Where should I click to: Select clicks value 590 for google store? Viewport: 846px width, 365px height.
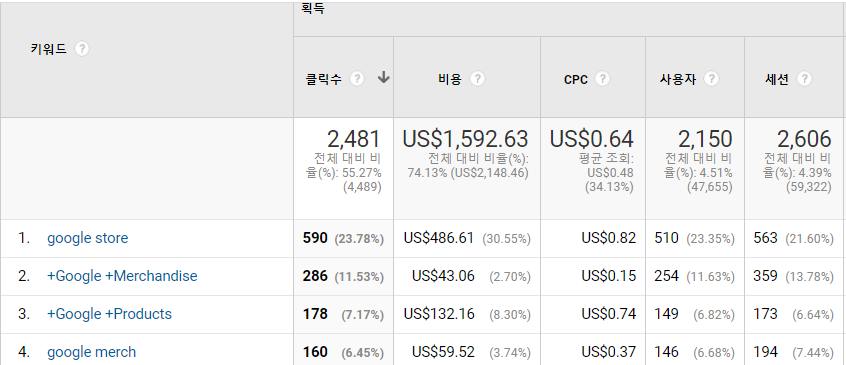(315, 238)
